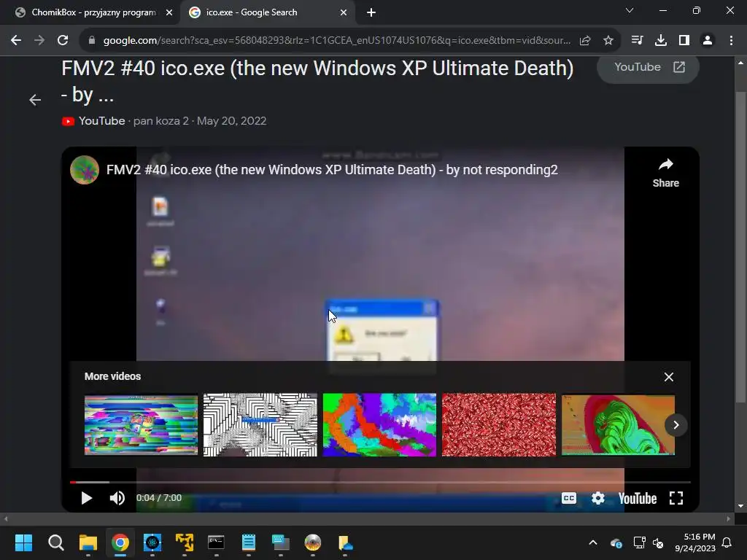Play the red noise pattern thumbnail
The image size is (747, 560).
[x=499, y=425]
